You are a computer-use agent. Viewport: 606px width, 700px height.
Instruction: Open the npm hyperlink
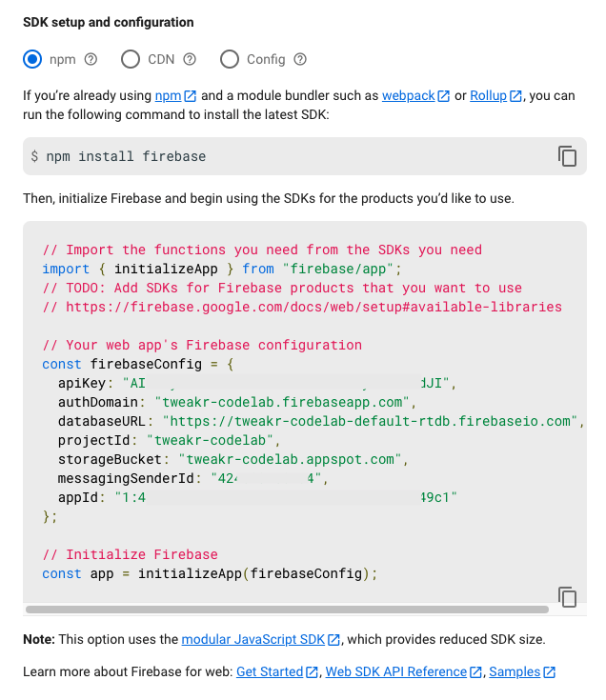(168, 95)
